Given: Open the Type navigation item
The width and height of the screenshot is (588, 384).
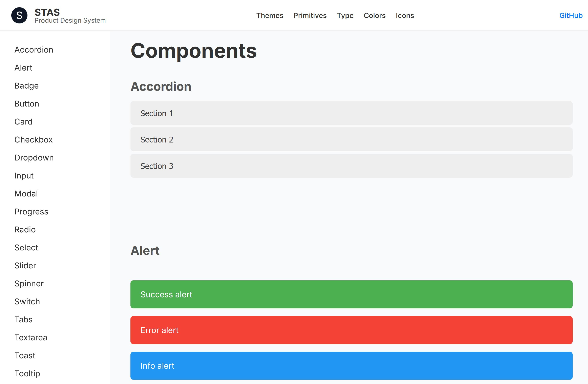Looking at the screenshot, I should coord(345,15).
